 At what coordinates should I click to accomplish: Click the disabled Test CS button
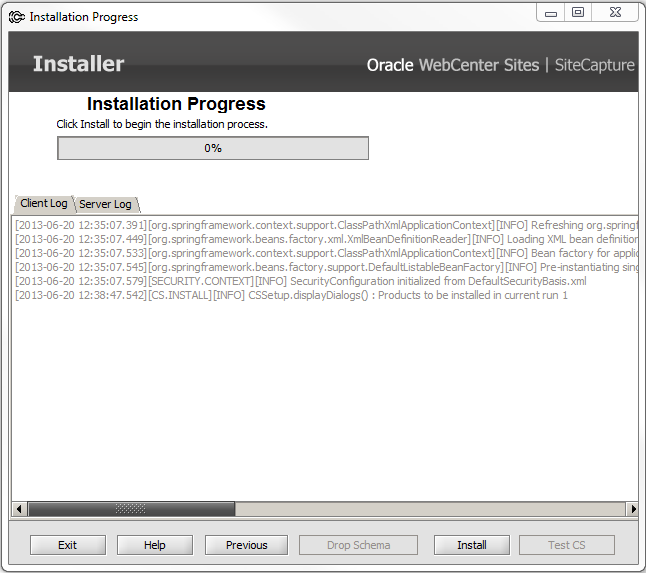point(566,545)
